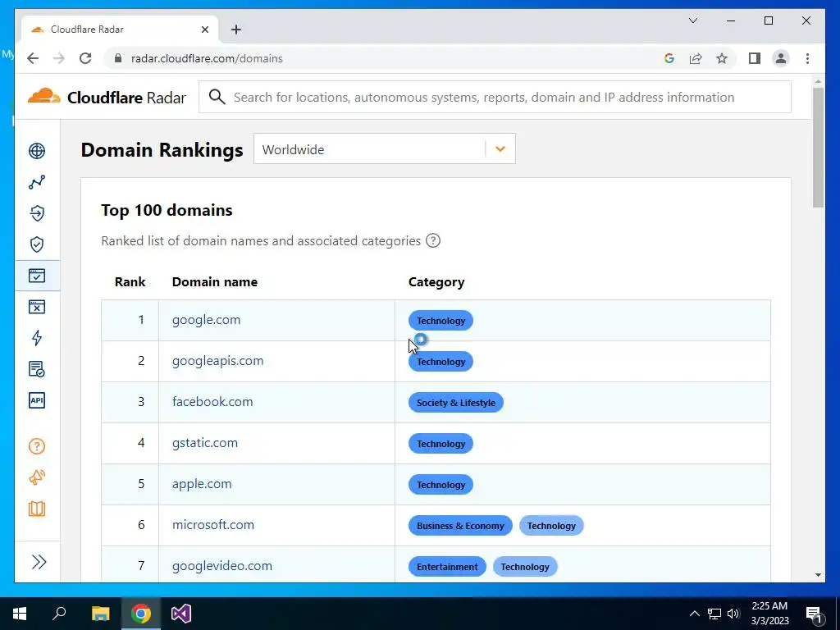Open facebook.com domain link
This screenshot has width=840, height=630.
coord(212,402)
